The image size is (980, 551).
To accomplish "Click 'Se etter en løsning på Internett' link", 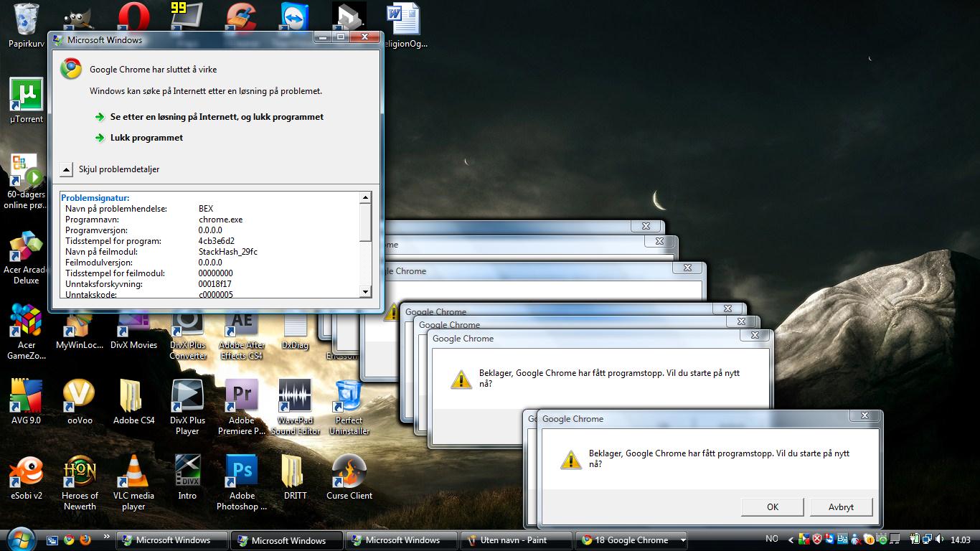I will click(x=217, y=117).
